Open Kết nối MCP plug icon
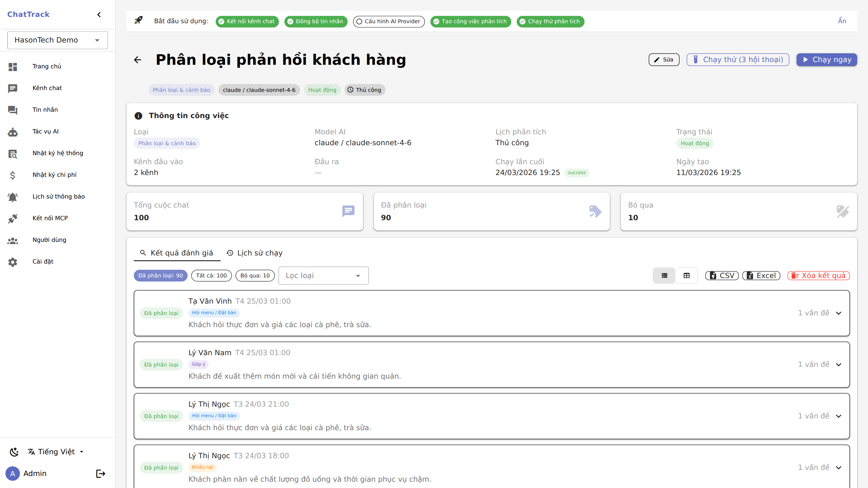Viewport: 868px width, 488px height. coord(13,218)
